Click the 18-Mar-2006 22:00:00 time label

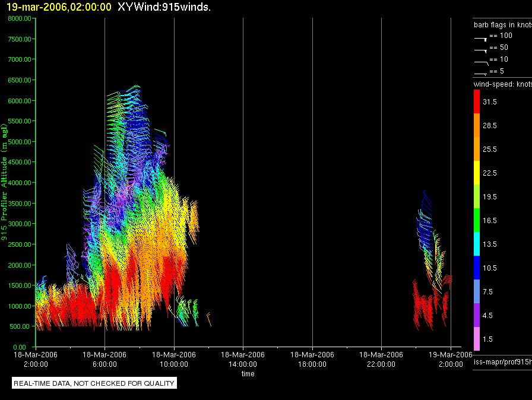(x=381, y=359)
